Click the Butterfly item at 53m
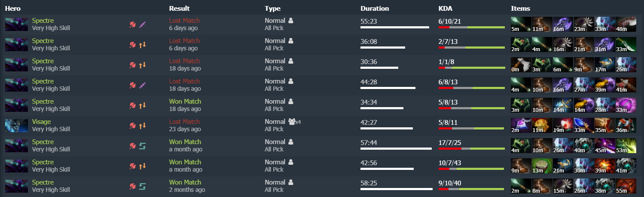Image resolution: width=644 pixels, height=197 pixels. [626, 146]
